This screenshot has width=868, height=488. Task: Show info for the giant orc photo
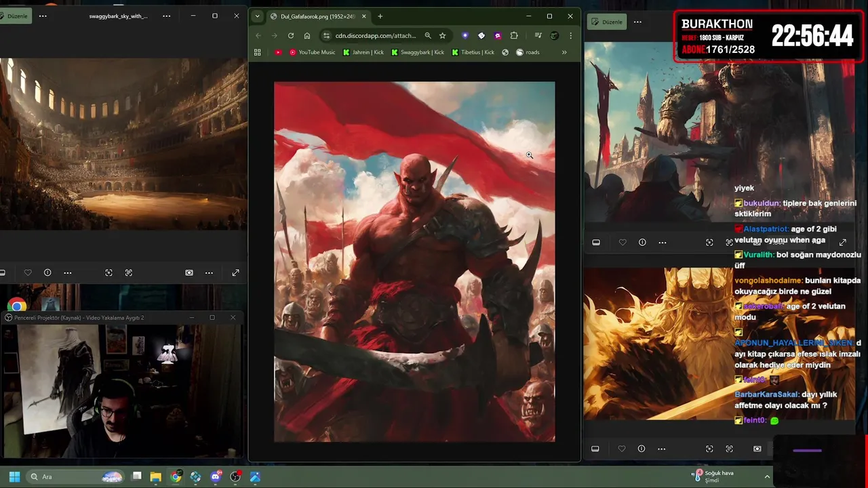point(642,242)
